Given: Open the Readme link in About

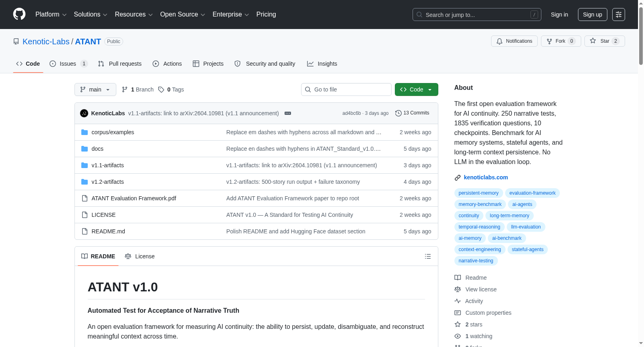Looking at the screenshot, I should click(471, 278).
